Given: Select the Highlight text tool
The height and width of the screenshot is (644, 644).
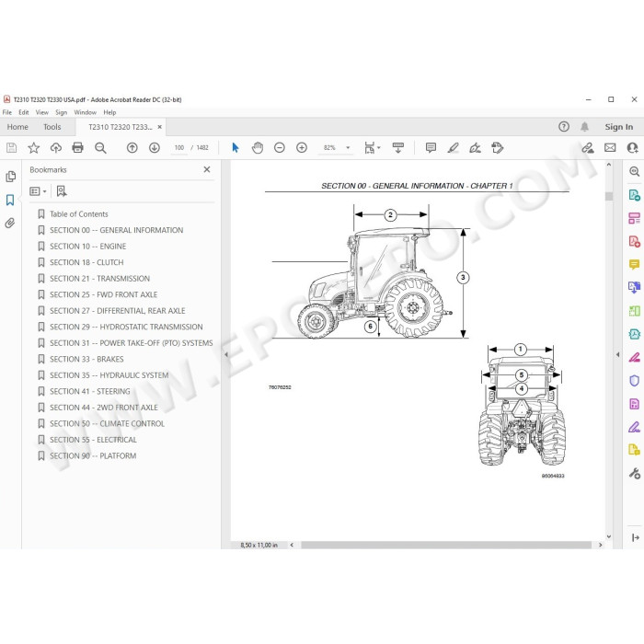Looking at the screenshot, I should 453,148.
